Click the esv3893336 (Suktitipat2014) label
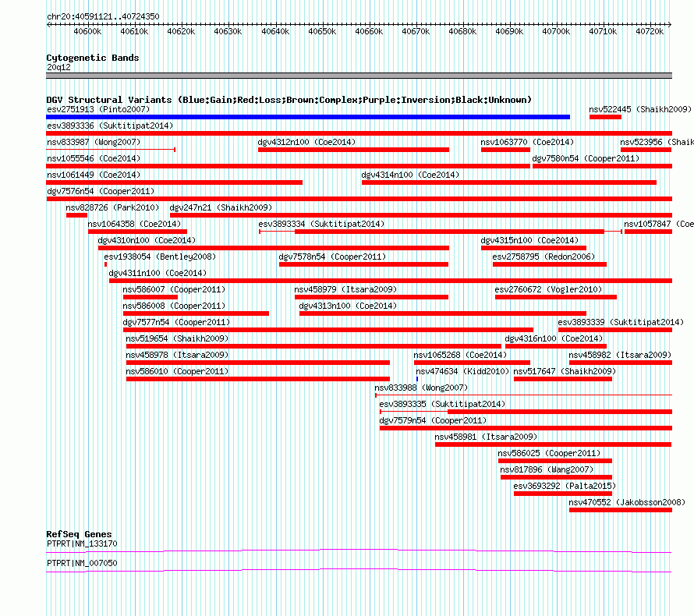The height and width of the screenshot is (616, 694). click(110, 126)
